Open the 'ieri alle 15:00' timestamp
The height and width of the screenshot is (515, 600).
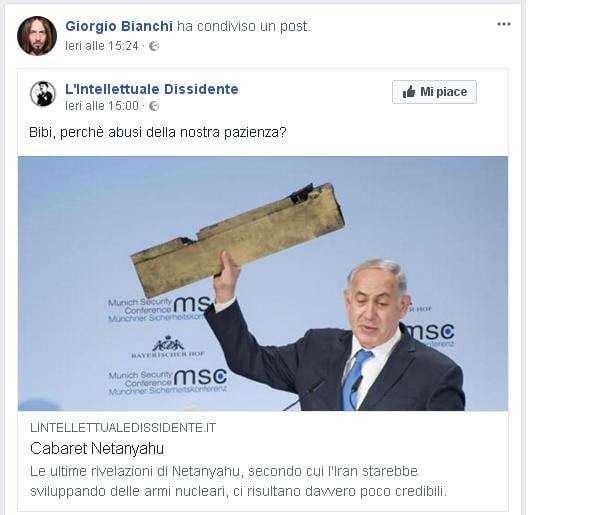coord(102,106)
